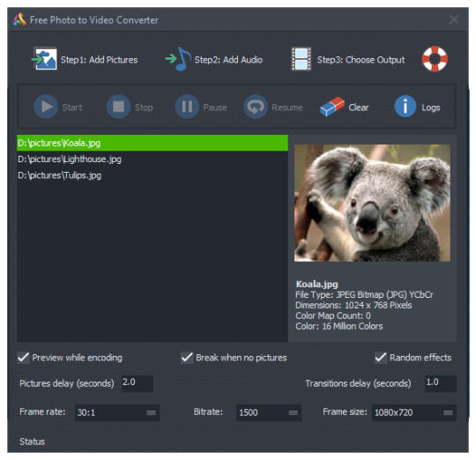The image size is (476, 460).
Task: Click the Start play icon
Action: point(46,107)
